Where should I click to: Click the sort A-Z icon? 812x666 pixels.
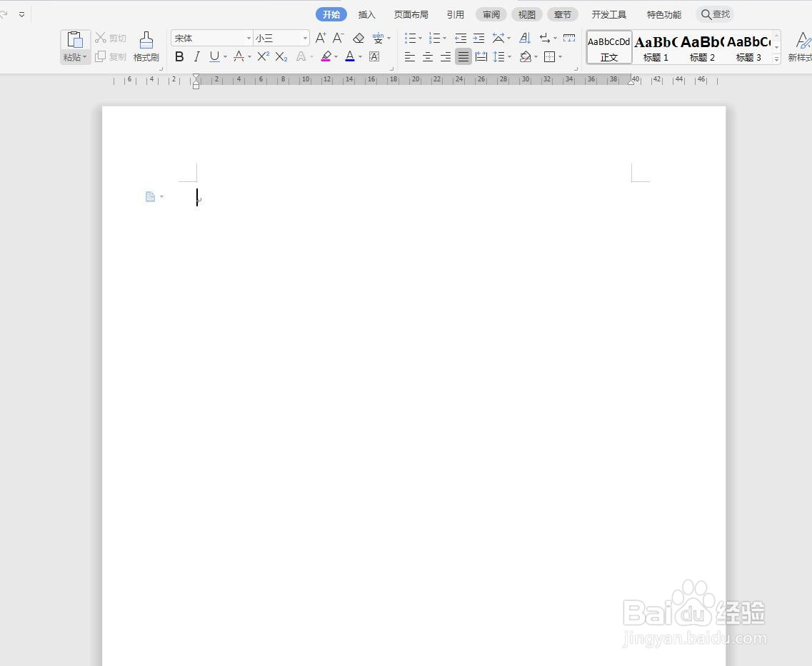click(x=525, y=38)
